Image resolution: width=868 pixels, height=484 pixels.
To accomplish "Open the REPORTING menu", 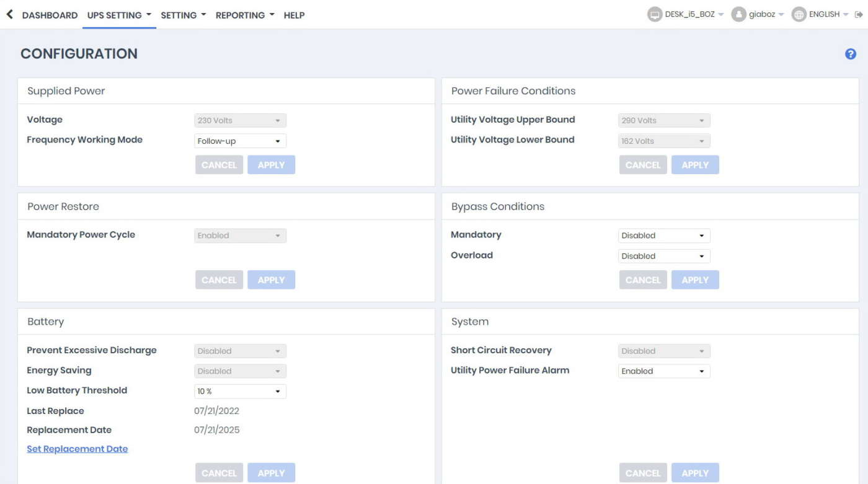I will click(x=245, y=15).
